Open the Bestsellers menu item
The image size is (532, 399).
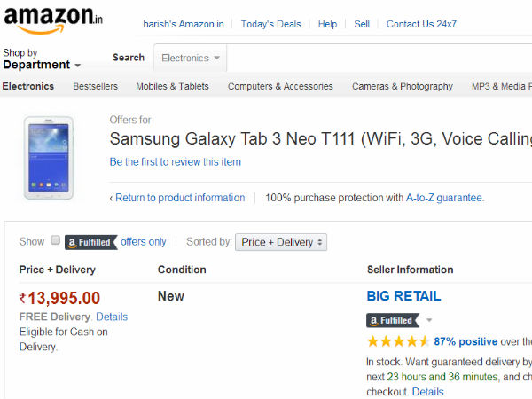(x=95, y=86)
